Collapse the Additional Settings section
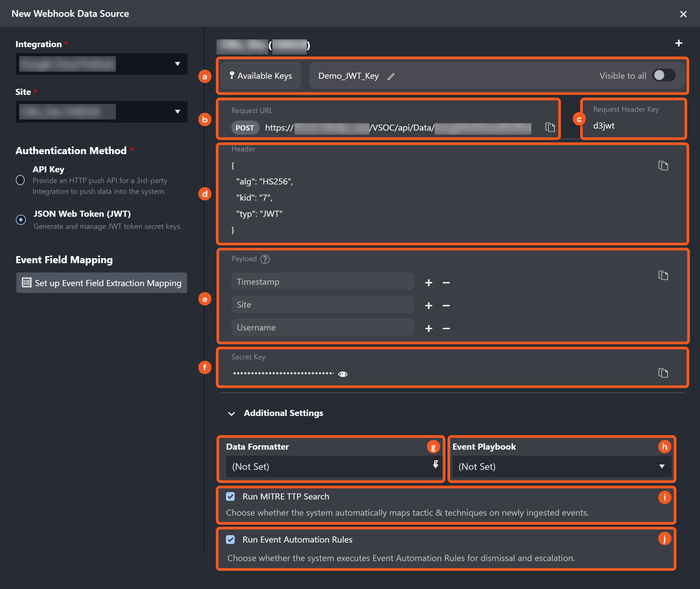 pos(231,413)
